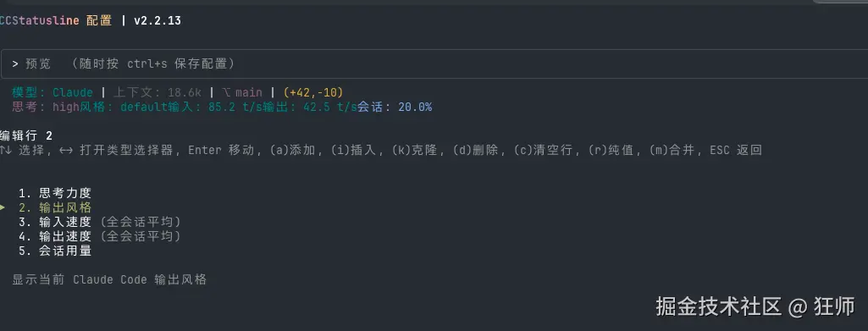Click the git branch symbol before main
Image resolution: width=868 pixels, height=331 pixels.
[226, 92]
